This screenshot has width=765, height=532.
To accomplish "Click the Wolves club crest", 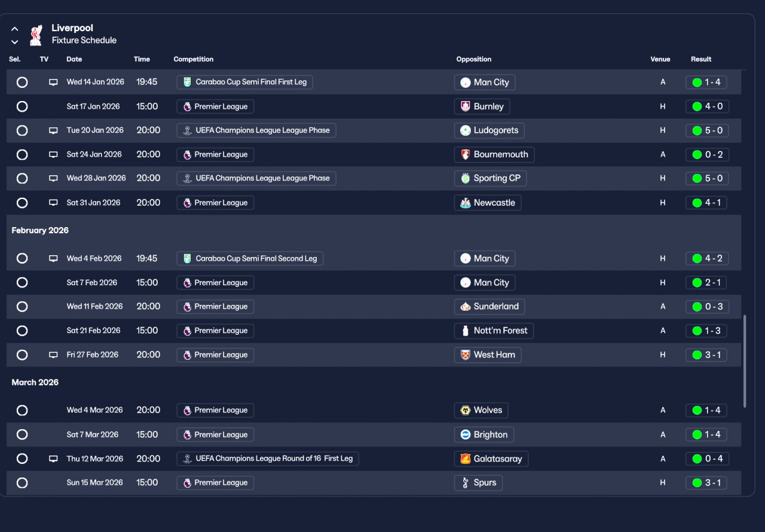I will tap(465, 410).
